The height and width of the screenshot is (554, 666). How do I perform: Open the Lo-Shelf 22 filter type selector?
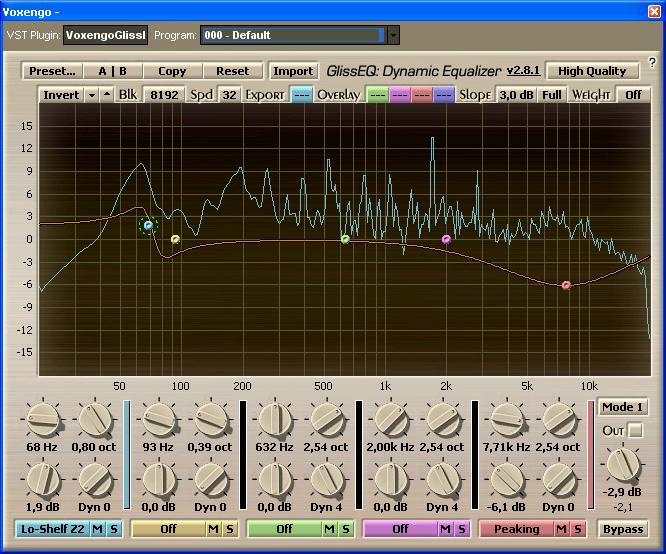(x=52, y=529)
